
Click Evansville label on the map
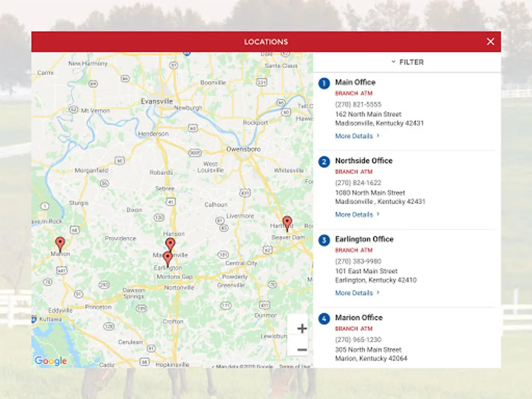tap(157, 101)
